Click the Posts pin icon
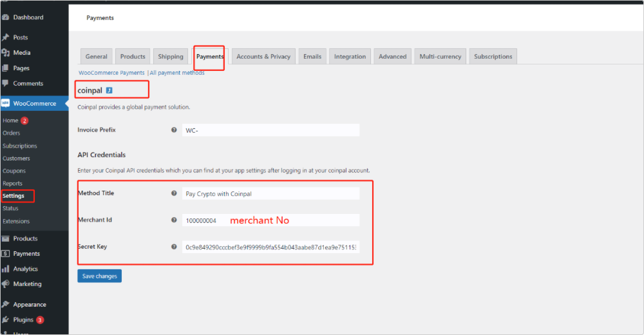Screen dimensions: 644x335 point(5,37)
